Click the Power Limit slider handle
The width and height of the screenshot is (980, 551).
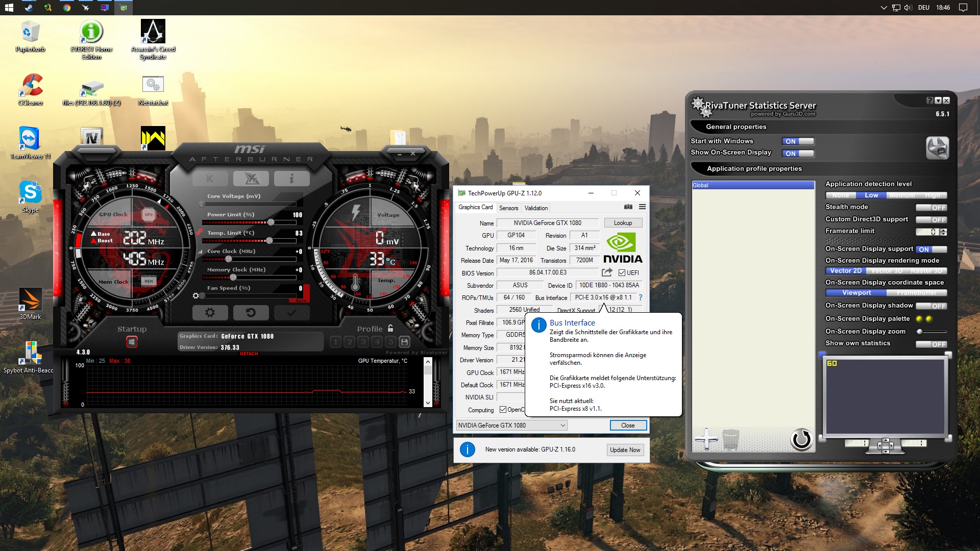click(271, 222)
